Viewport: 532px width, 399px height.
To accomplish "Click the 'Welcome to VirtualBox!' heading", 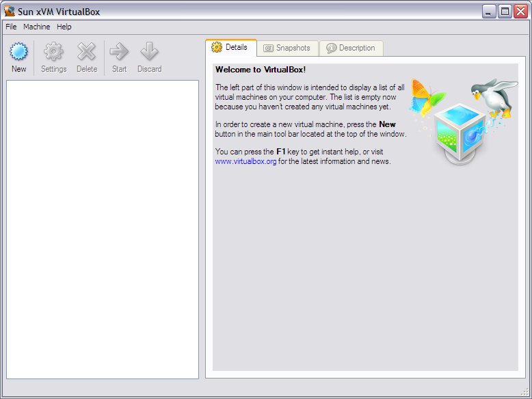I will 261,70.
